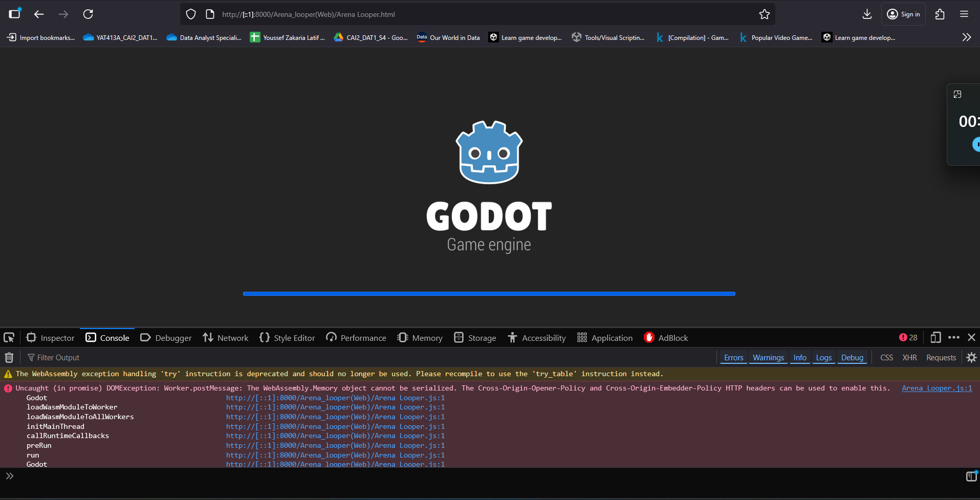Click the 28 errors counter icon
Viewport: 980px width, 500px height.
[x=908, y=338]
